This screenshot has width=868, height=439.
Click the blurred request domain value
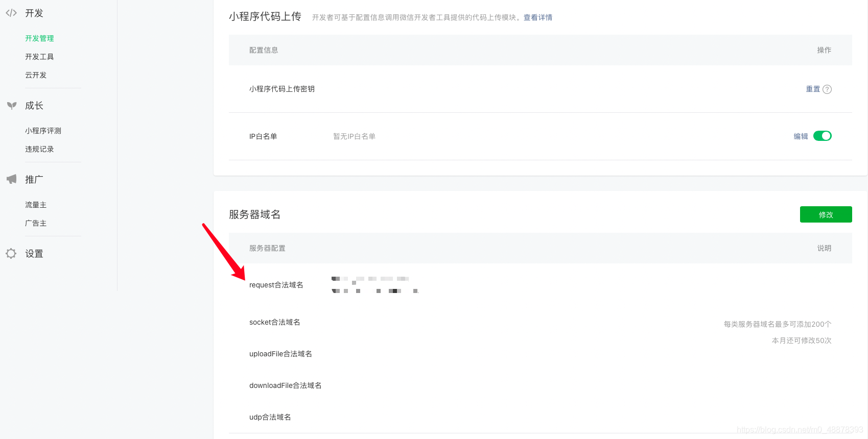pyautogui.click(x=375, y=285)
